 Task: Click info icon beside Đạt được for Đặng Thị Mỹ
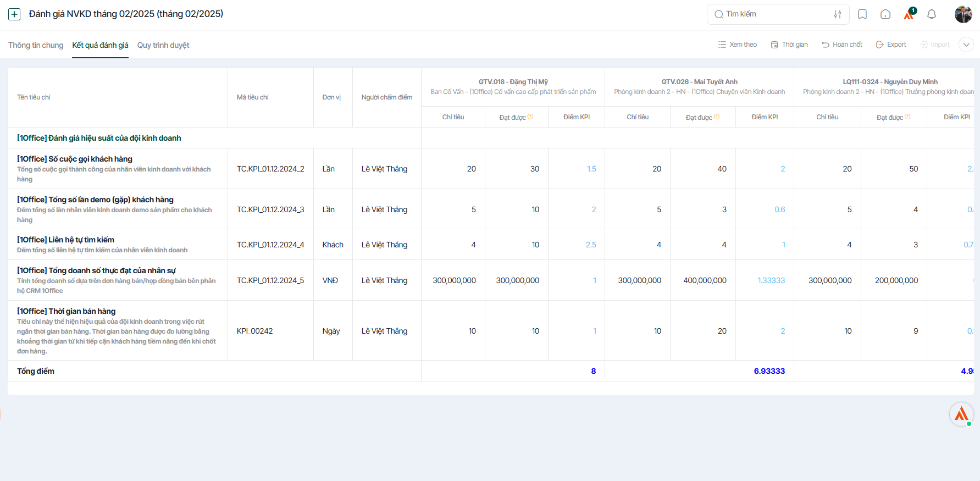(530, 117)
